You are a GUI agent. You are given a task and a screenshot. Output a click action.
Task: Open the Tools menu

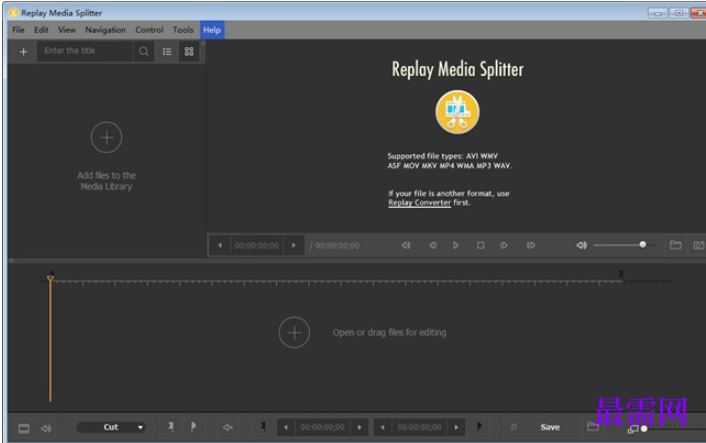[183, 30]
